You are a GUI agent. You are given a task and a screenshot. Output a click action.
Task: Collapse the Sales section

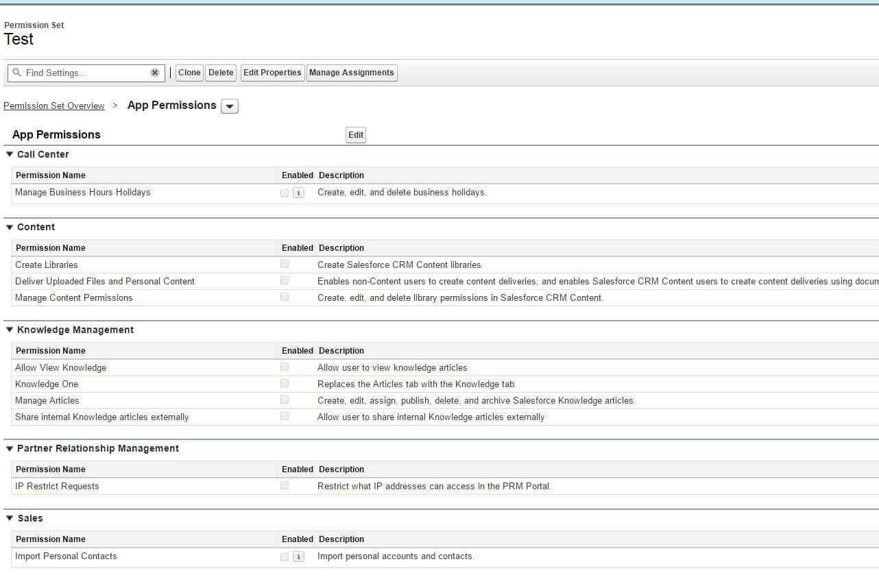(9, 518)
